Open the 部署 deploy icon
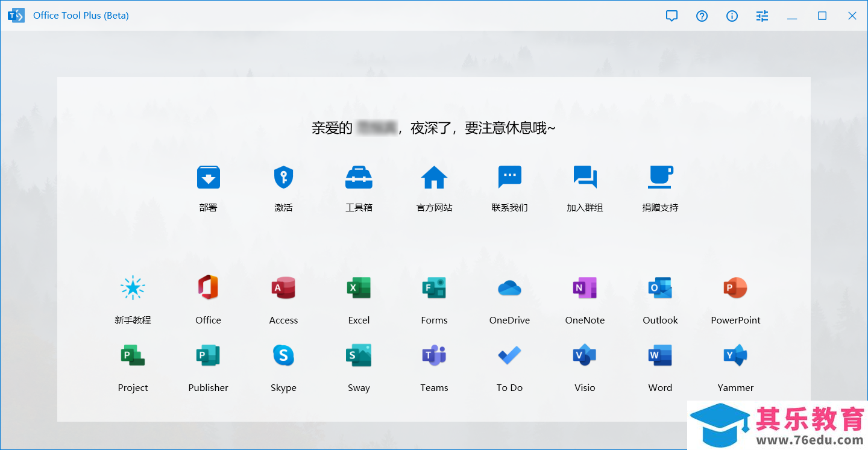868x450 pixels. [x=208, y=177]
